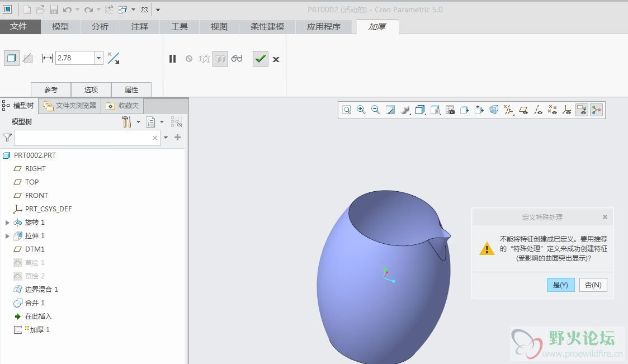
Task: Click the Refit view icon
Action: (347, 110)
